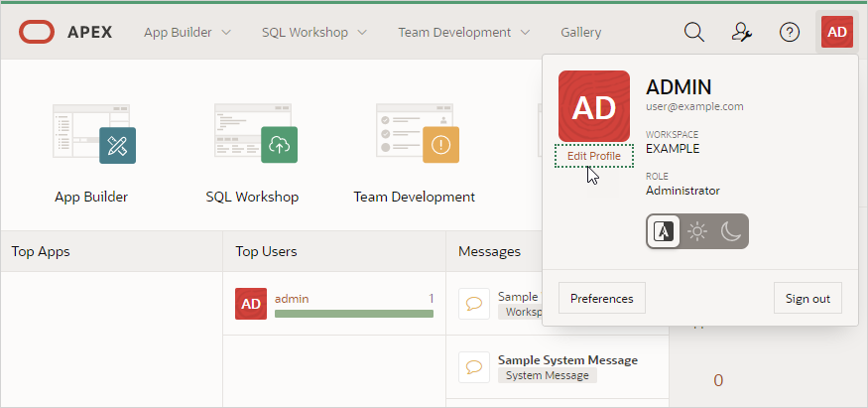Screen dimensions: 868x408
Task: Click the System Message tag
Action: (x=547, y=375)
